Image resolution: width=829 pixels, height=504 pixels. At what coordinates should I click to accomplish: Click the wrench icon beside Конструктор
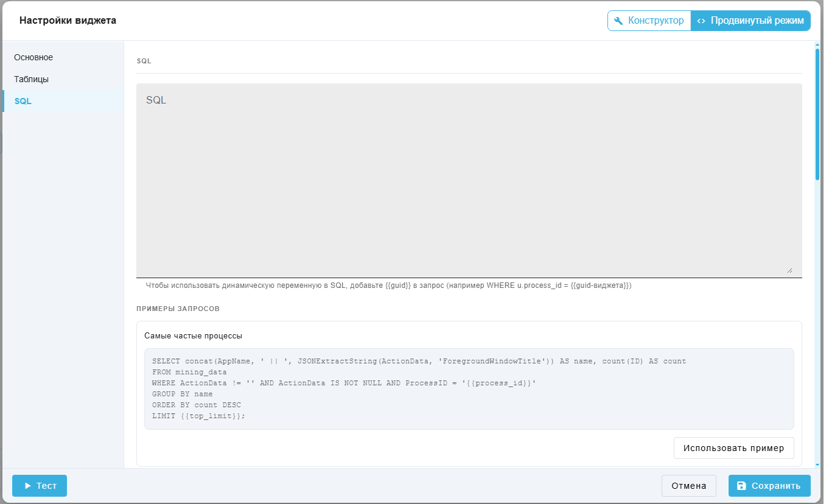tap(618, 21)
